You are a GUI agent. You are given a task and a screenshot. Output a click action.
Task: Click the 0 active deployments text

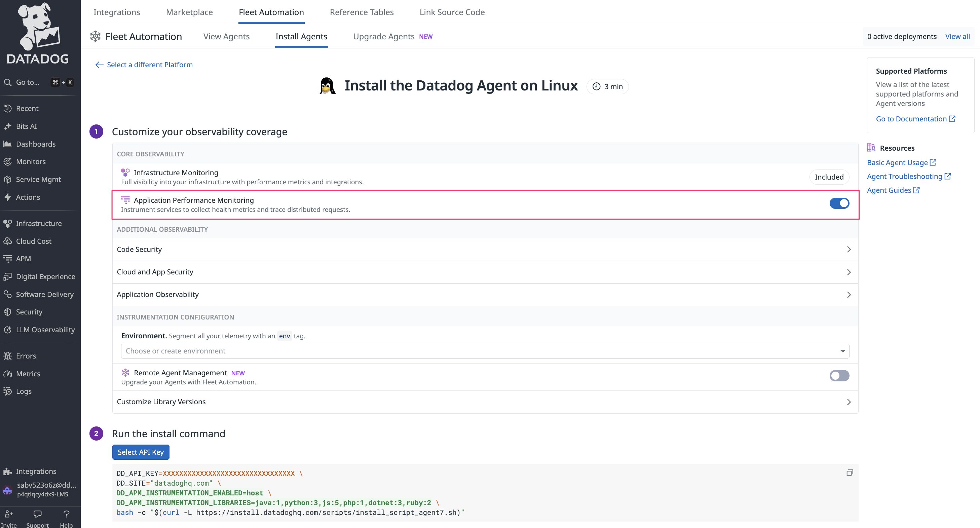901,37
